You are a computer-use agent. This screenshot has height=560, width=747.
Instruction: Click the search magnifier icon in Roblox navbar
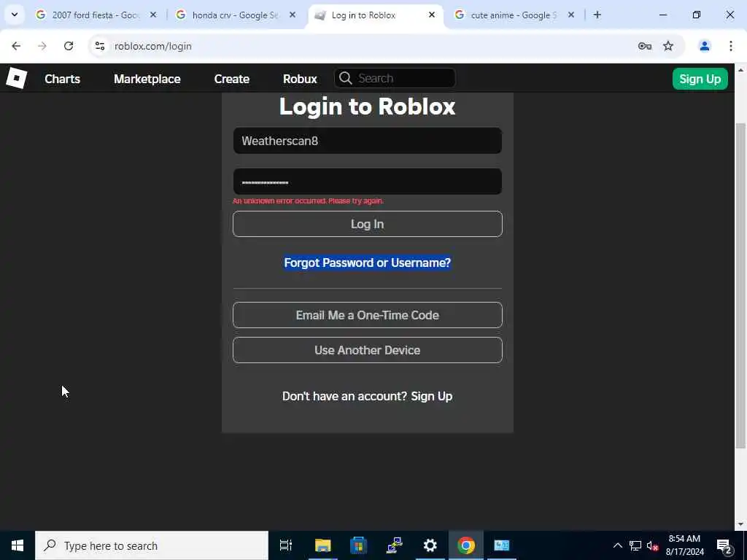[345, 78]
